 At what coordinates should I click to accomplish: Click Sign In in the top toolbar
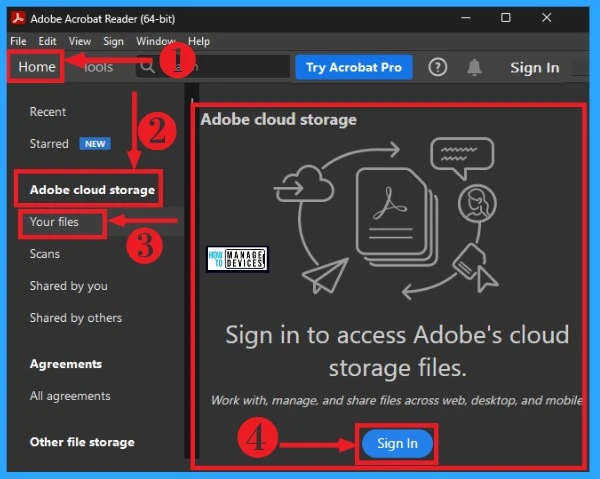(x=535, y=68)
